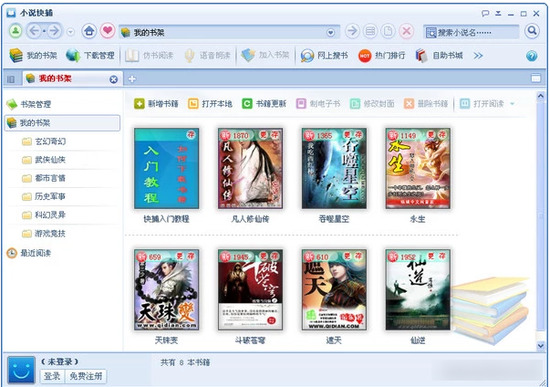Open the 都市言情 folder
Viewport: 550px width, 387px height.
coord(43,178)
